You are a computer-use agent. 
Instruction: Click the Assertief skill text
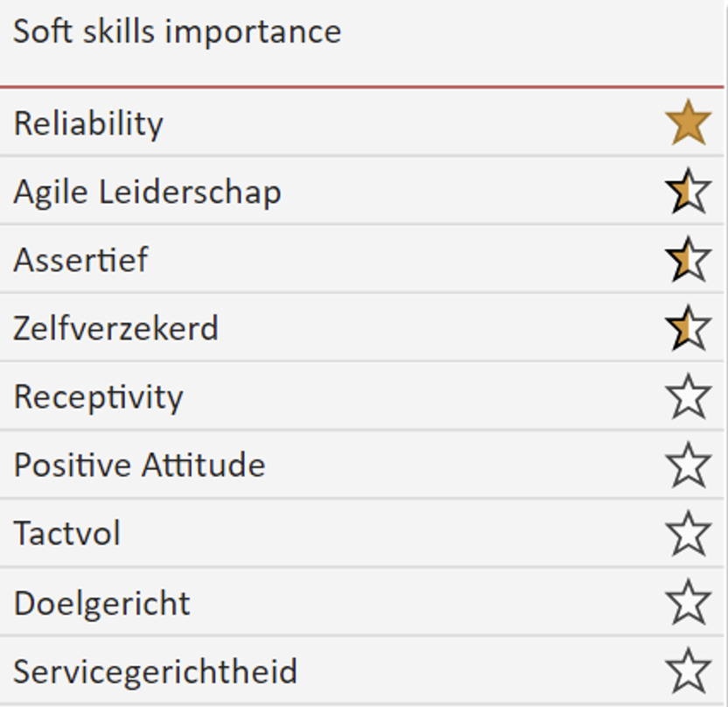pos(80,260)
